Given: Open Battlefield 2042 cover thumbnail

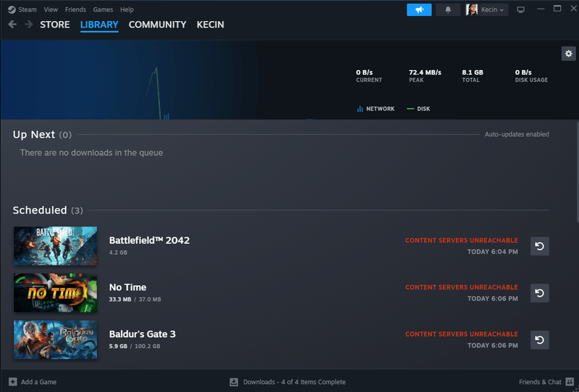Looking at the screenshot, I should pos(56,246).
